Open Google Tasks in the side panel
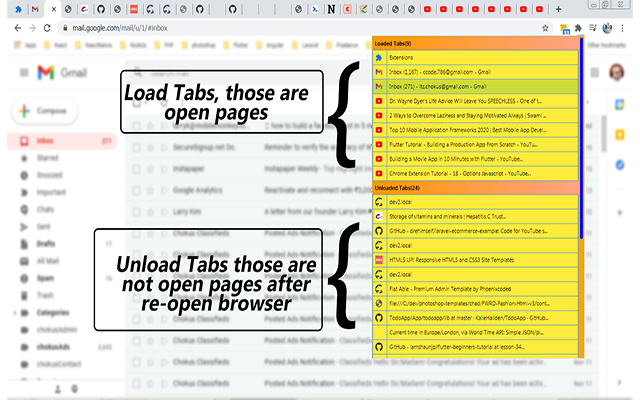The width and height of the screenshot is (640, 400). [x=620, y=165]
